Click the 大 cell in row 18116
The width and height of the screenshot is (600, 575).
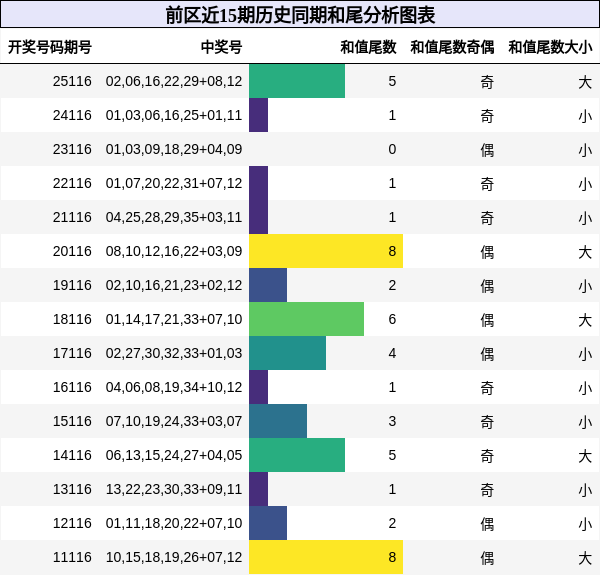[x=585, y=320]
